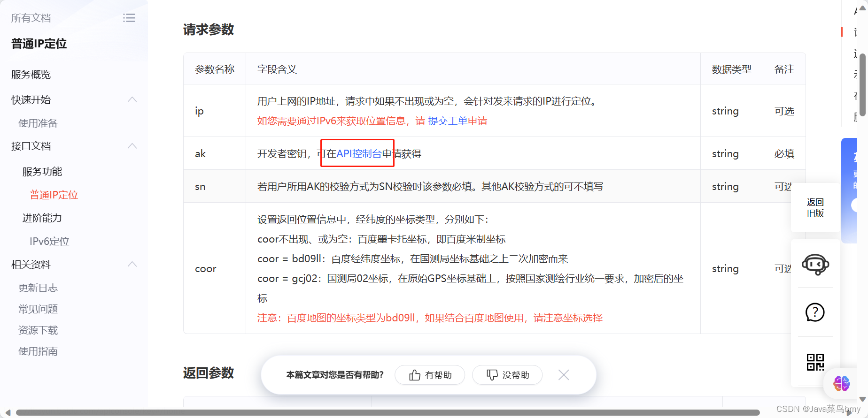
Task: Open 更新日志 sidebar item
Action: coord(38,288)
